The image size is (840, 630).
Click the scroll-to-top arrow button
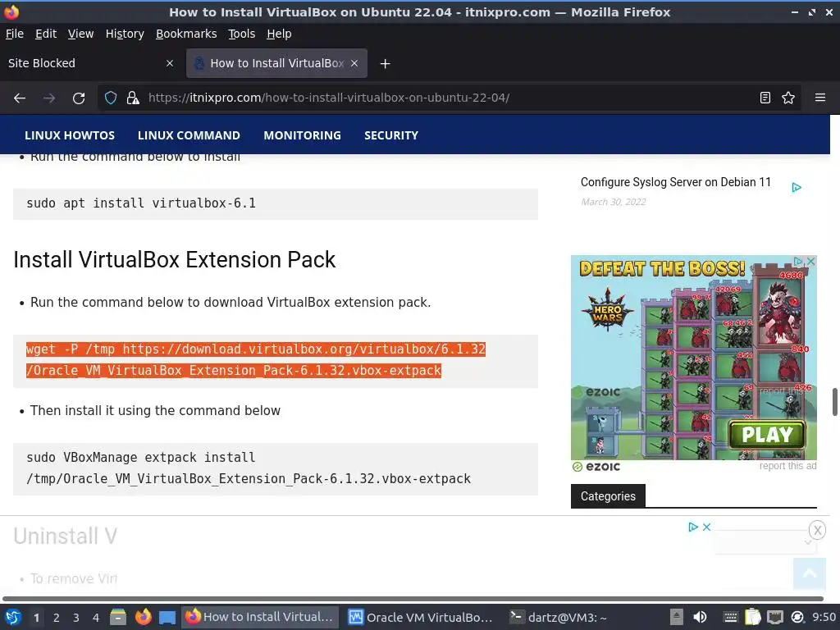(809, 573)
